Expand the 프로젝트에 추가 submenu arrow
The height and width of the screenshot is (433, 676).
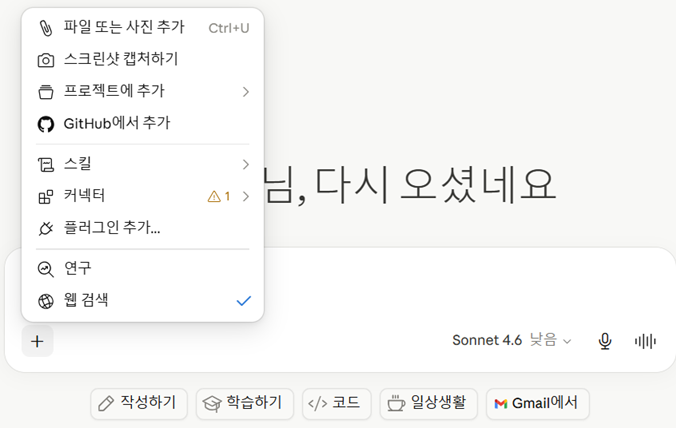pyautogui.click(x=246, y=92)
